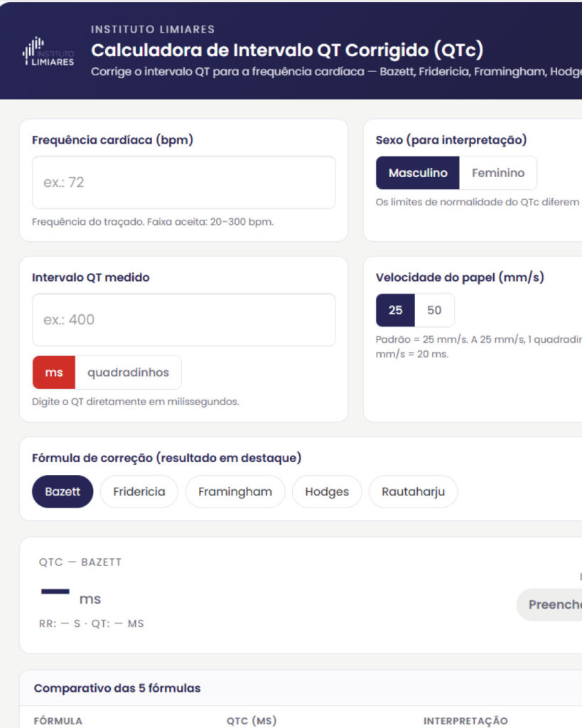Screen dimensions: 582x728
Task: Choose 50 mm/s paper speed
Action: click(x=434, y=310)
